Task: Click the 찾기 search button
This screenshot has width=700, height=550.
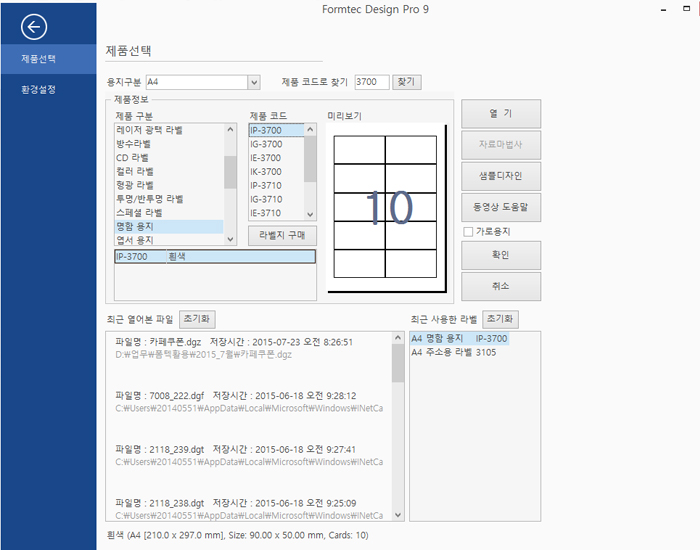Action: (x=407, y=82)
